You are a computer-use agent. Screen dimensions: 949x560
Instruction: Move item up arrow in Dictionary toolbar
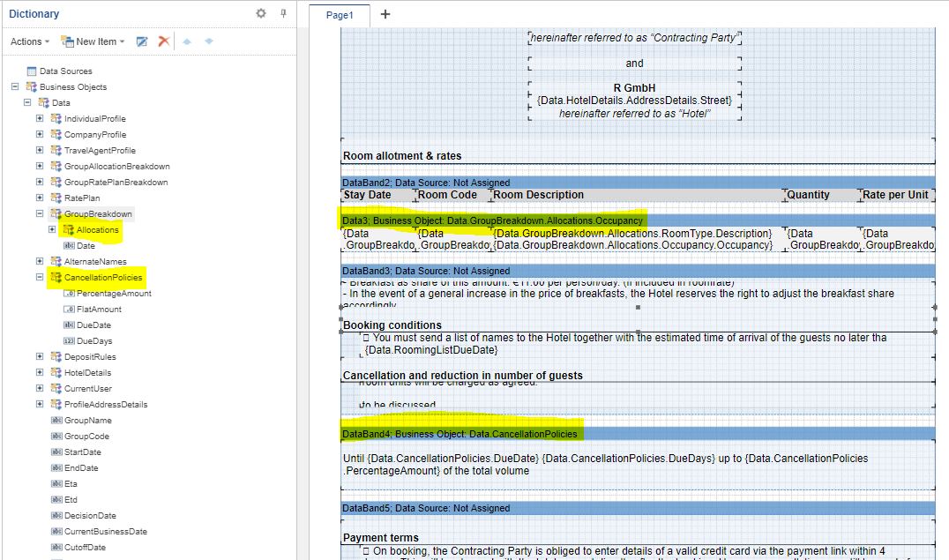click(x=187, y=41)
